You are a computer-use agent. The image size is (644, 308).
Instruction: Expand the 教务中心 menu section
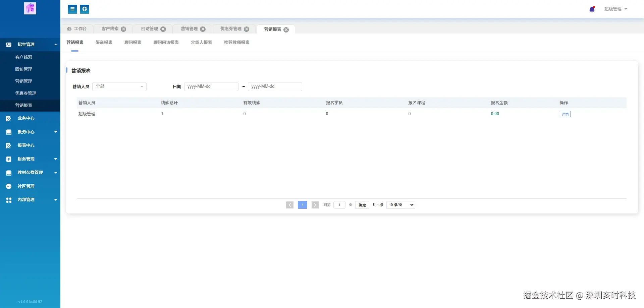tap(56, 132)
